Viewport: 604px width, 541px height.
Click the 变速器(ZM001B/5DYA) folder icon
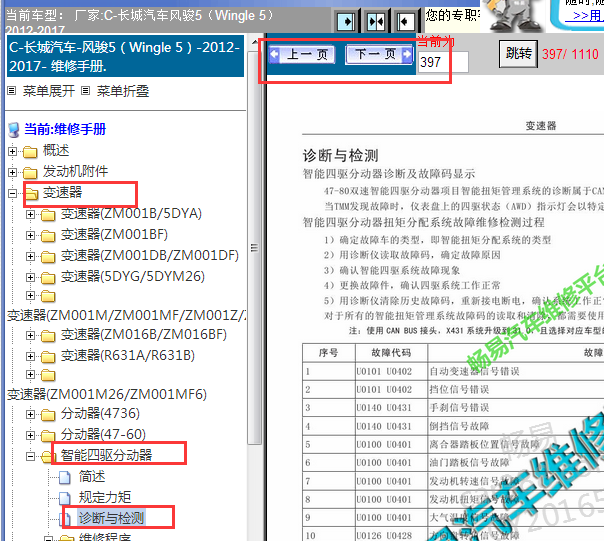[x=48, y=215]
